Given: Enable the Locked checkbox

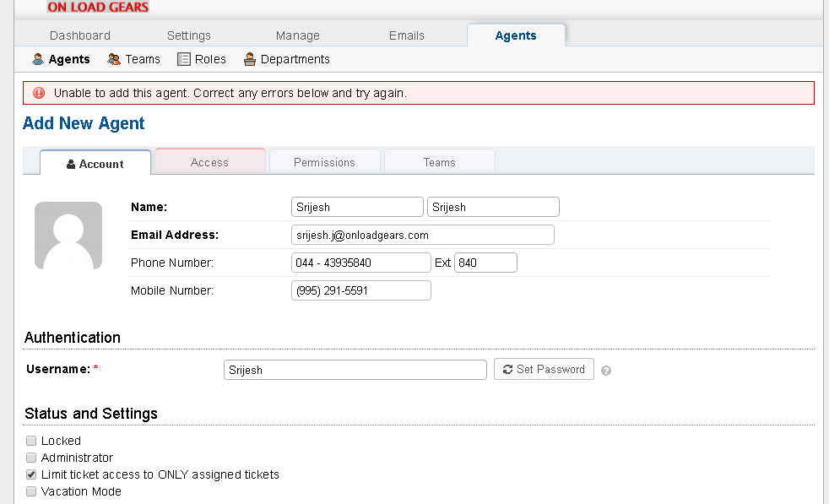Looking at the screenshot, I should pos(31,441).
